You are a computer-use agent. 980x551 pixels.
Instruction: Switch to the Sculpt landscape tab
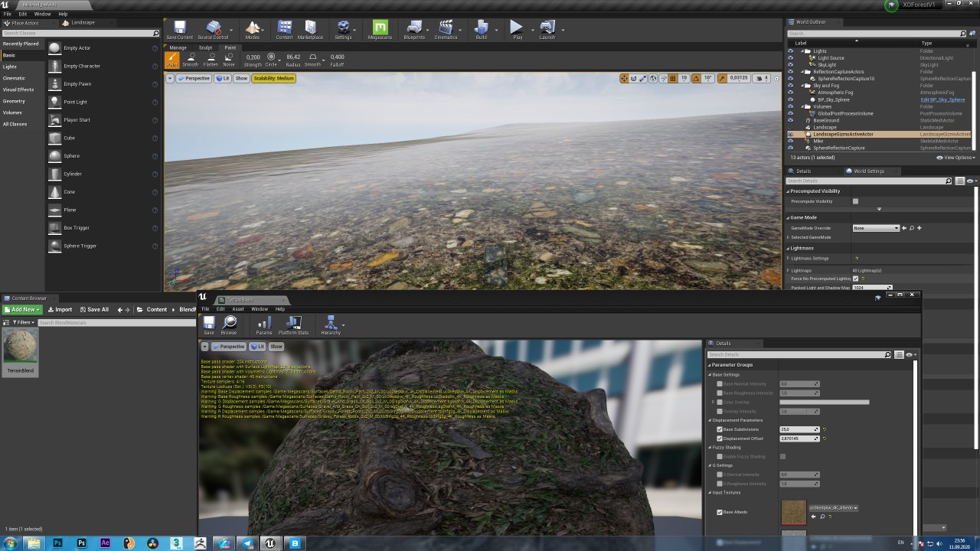(205, 47)
